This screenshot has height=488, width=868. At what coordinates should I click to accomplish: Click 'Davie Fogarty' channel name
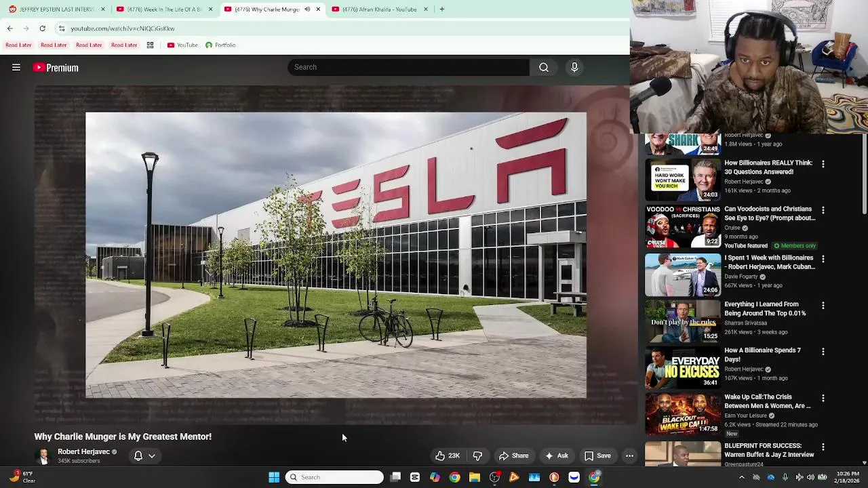coord(742,277)
